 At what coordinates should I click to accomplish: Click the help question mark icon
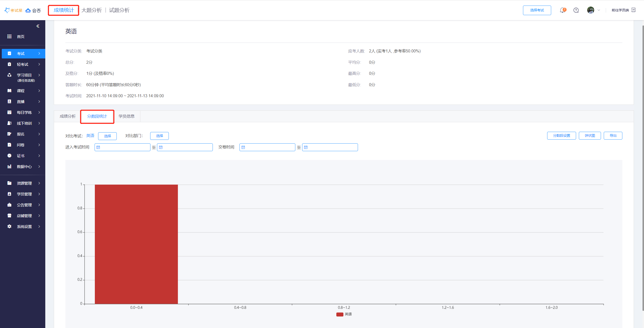pyautogui.click(x=576, y=10)
